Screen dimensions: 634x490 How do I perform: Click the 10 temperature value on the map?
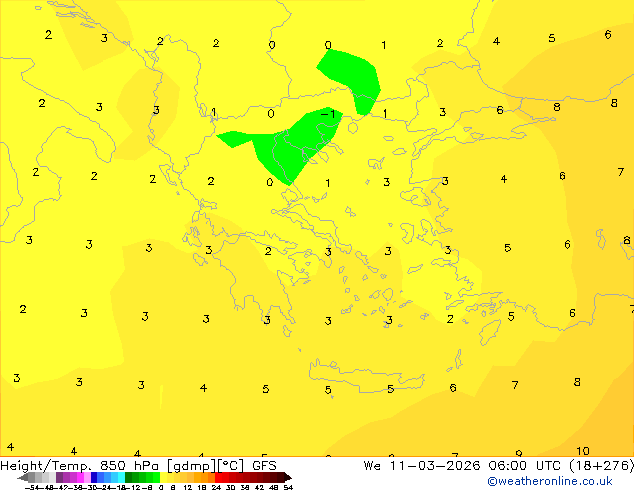click(583, 451)
